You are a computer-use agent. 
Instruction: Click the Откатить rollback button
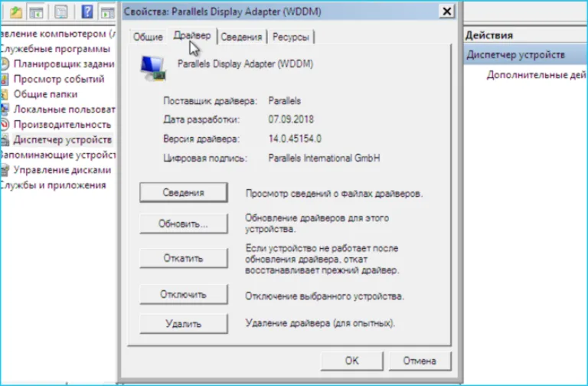[184, 258]
